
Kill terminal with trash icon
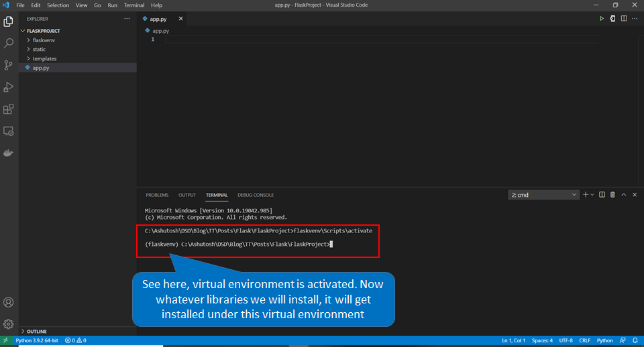[612, 195]
